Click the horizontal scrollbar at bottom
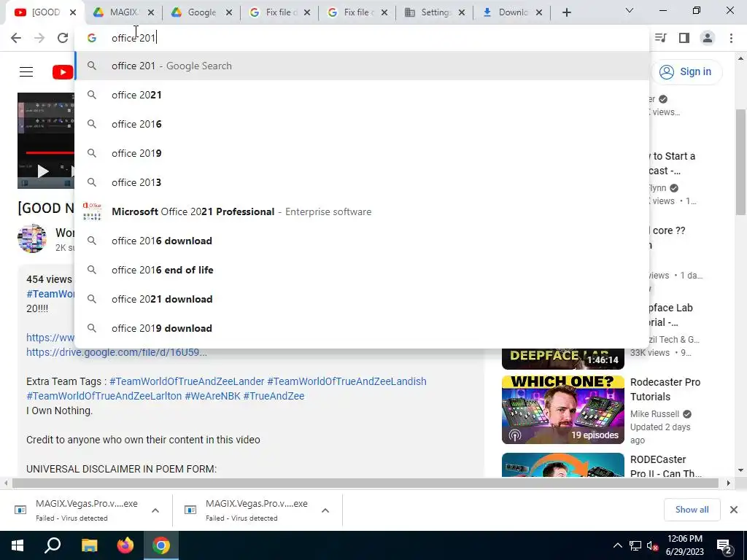Image resolution: width=747 pixels, height=560 pixels. (x=365, y=483)
